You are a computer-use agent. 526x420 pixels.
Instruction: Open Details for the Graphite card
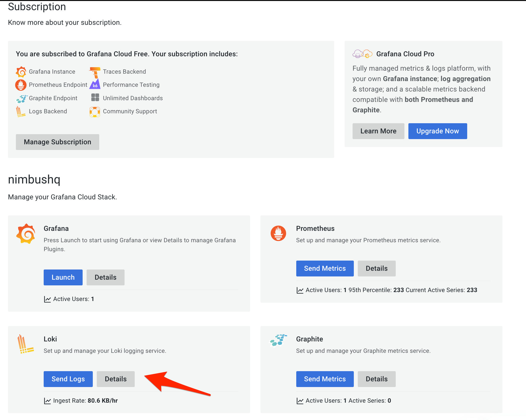click(x=377, y=379)
